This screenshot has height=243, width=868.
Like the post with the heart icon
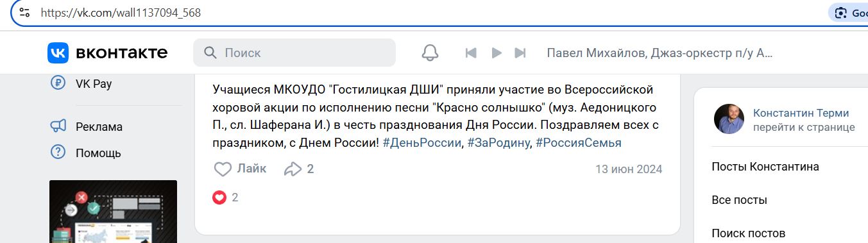pos(240,169)
